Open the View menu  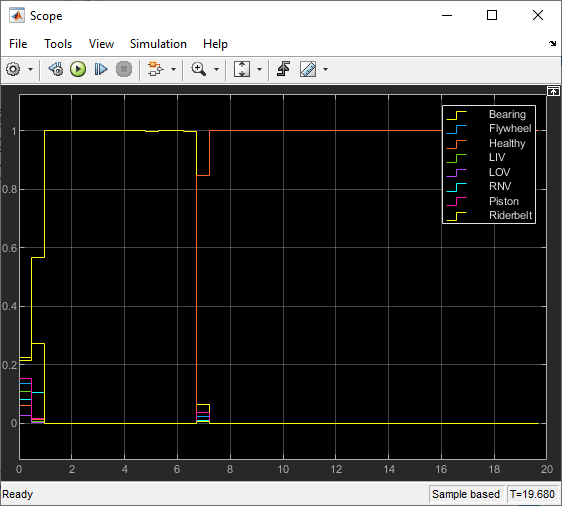coord(101,44)
